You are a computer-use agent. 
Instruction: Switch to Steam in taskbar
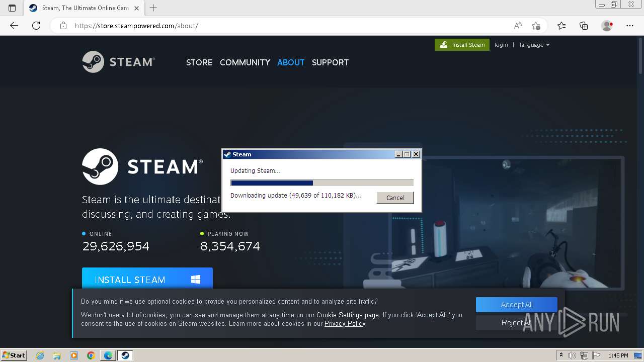pos(125,355)
